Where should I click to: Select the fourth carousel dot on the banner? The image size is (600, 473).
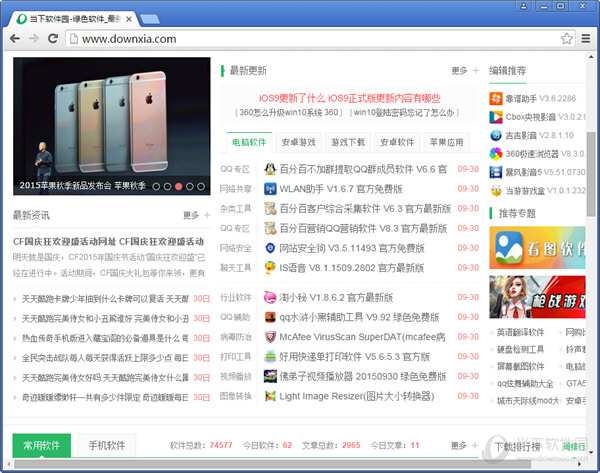click(x=189, y=186)
